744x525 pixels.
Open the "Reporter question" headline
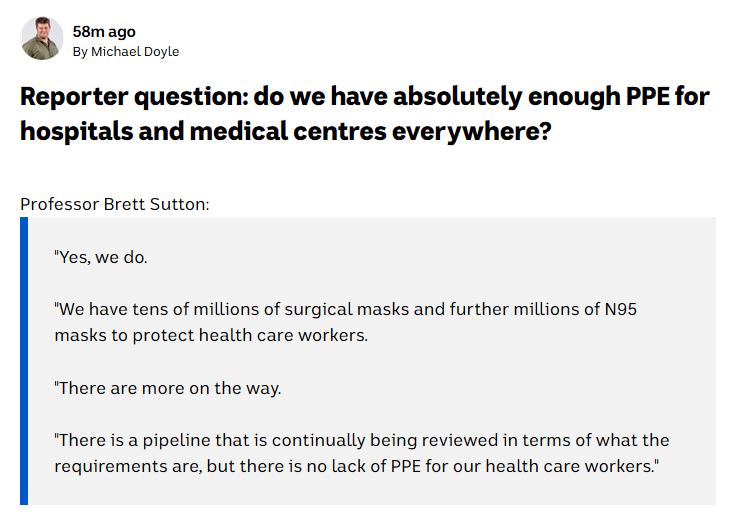click(364, 98)
